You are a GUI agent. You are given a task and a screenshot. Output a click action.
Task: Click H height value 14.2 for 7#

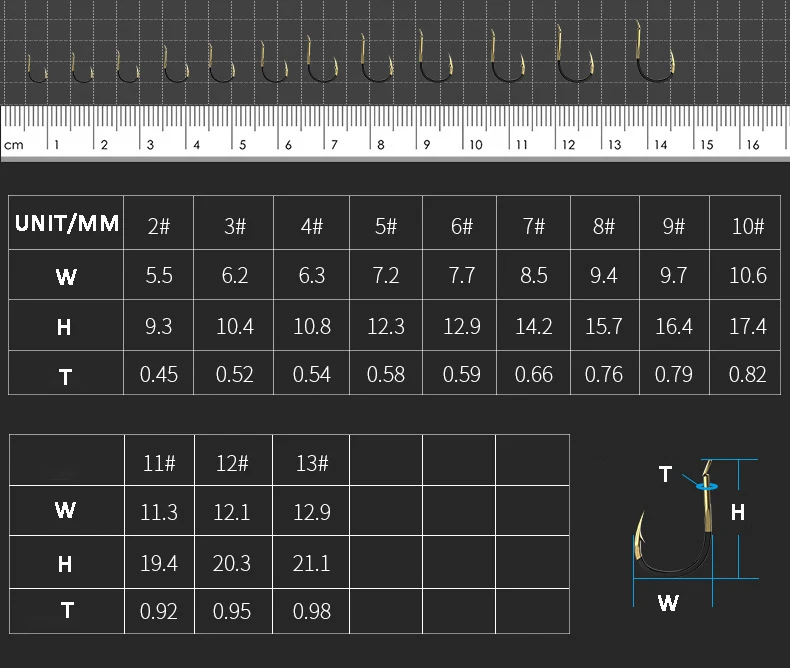(x=534, y=326)
